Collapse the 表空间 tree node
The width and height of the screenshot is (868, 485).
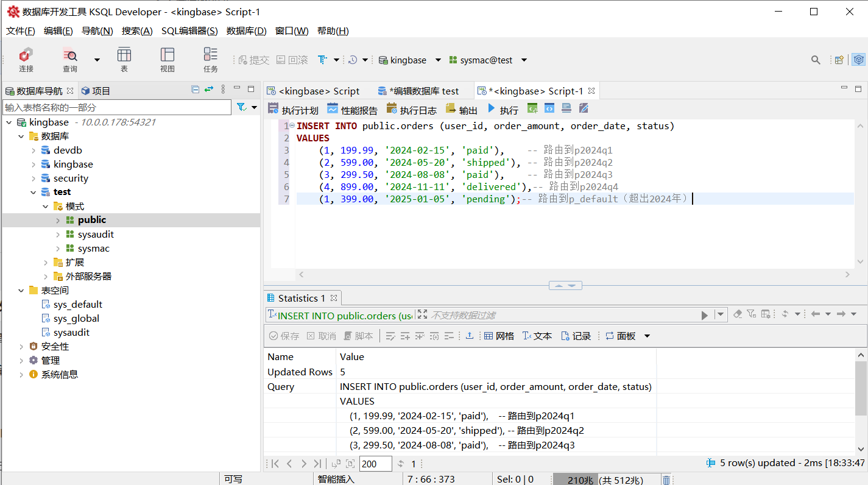click(21, 291)
